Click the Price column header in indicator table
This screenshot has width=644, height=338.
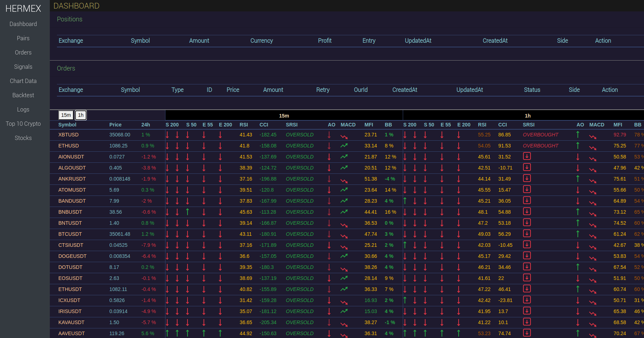tap(115, 125)
